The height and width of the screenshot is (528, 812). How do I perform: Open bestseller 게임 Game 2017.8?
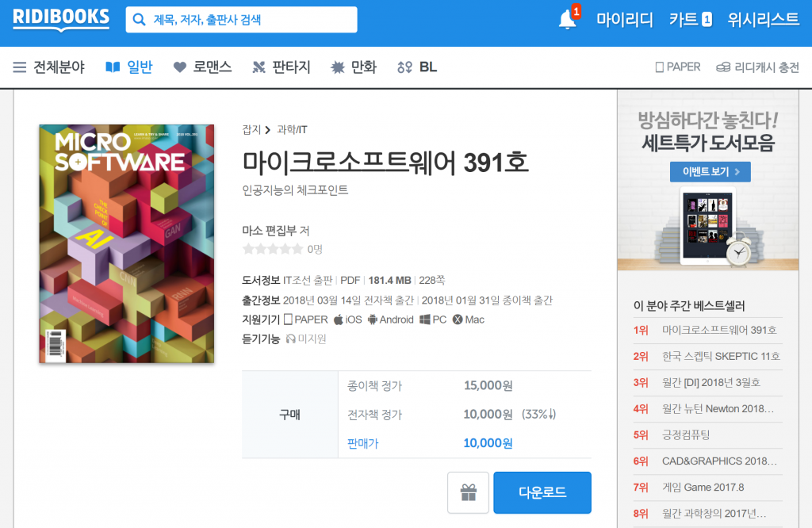coord(703,487)
